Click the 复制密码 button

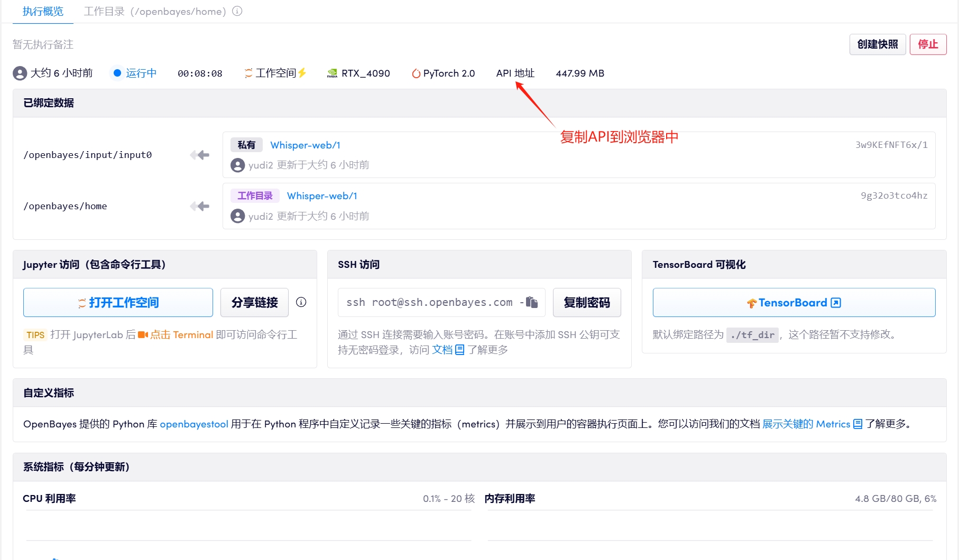[586, 302]
